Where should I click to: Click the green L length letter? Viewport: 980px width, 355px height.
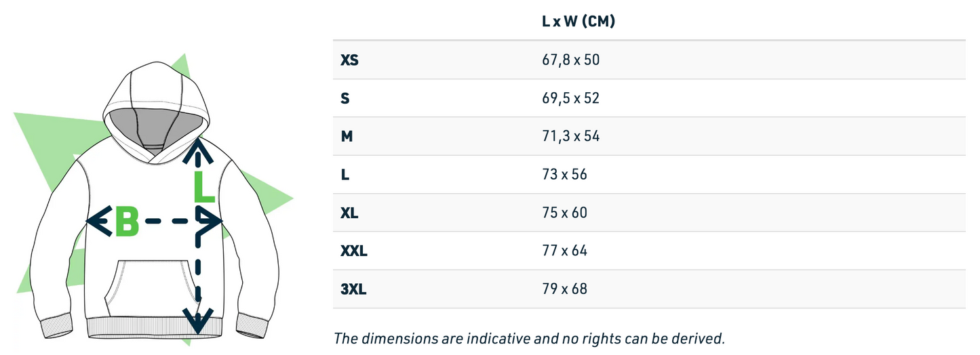click(x=203, y=186)
